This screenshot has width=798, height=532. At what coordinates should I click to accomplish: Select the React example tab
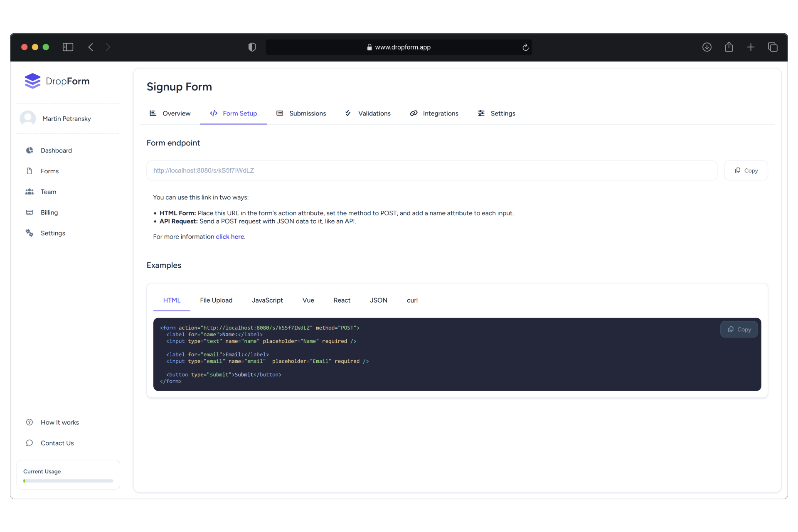coord(342,300)
